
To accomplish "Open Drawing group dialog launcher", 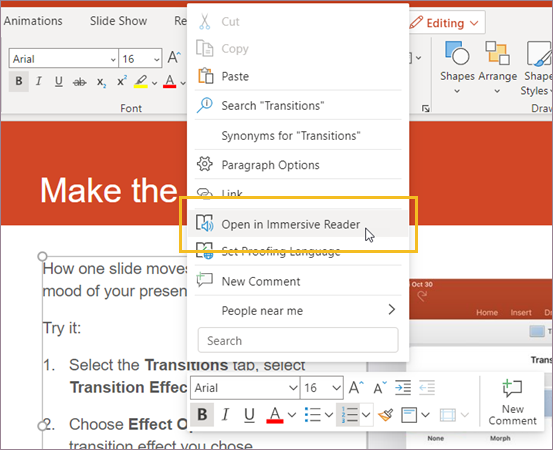I will [x=426, y=109].
